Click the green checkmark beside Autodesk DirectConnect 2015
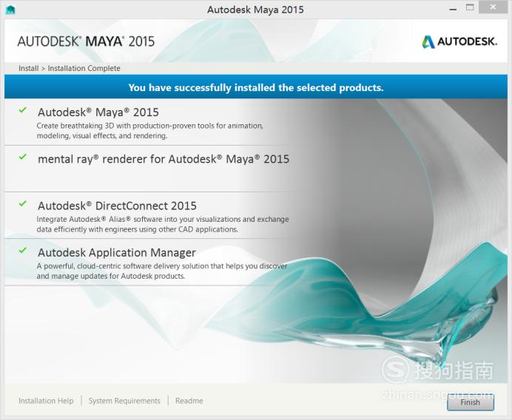The height and width of the screenshot is (420, 512). tap(22, 203)
